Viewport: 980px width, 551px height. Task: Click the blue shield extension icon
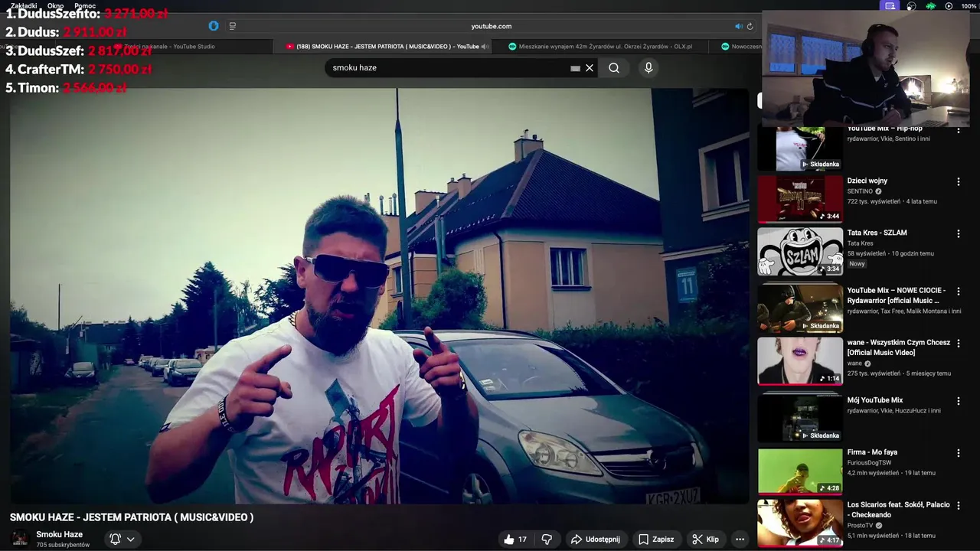[x=214, y=26]
